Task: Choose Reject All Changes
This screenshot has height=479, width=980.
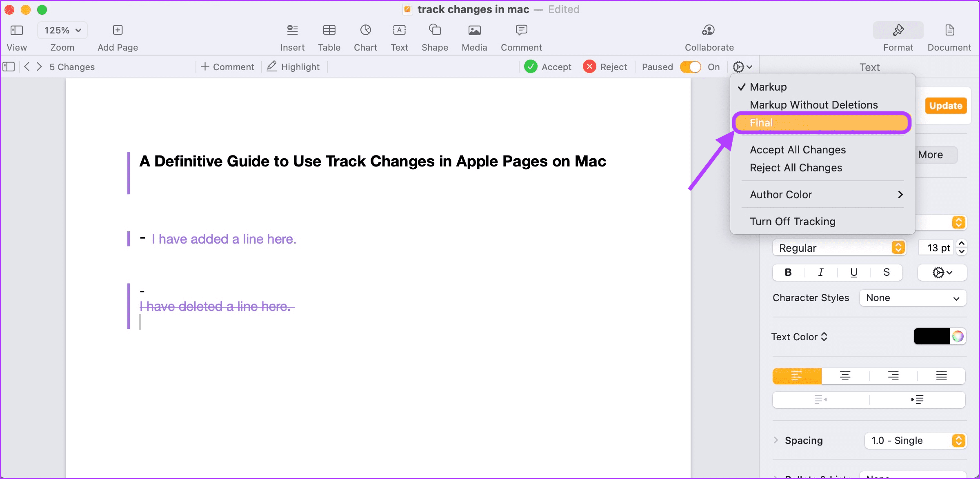Action: click(x=822, y=168)
